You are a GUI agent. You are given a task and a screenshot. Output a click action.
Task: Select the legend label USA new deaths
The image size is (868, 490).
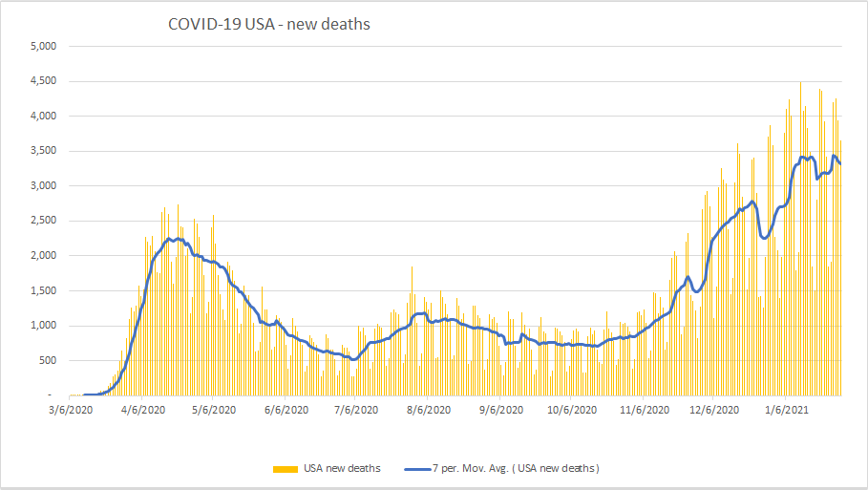pos(342,468)
